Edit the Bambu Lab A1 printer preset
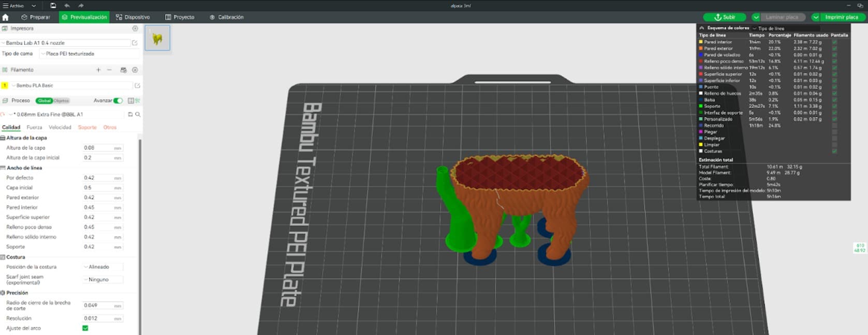 point(135,43)
